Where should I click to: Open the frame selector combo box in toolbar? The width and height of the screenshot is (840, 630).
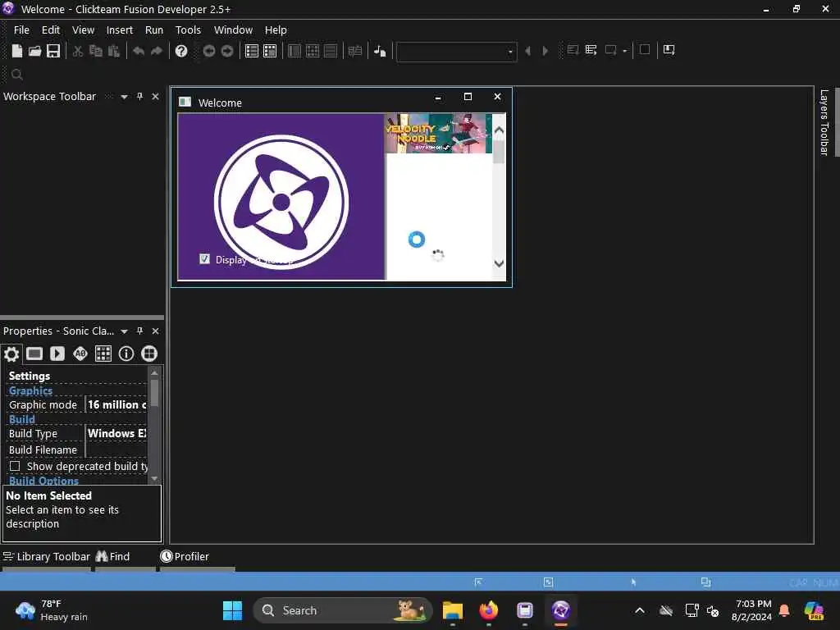456,52
